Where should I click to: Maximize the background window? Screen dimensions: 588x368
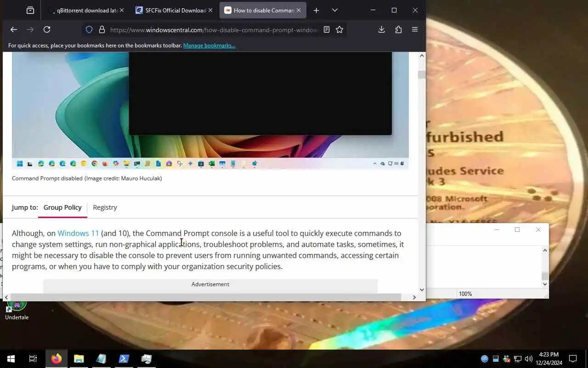[x=517, y=230]
